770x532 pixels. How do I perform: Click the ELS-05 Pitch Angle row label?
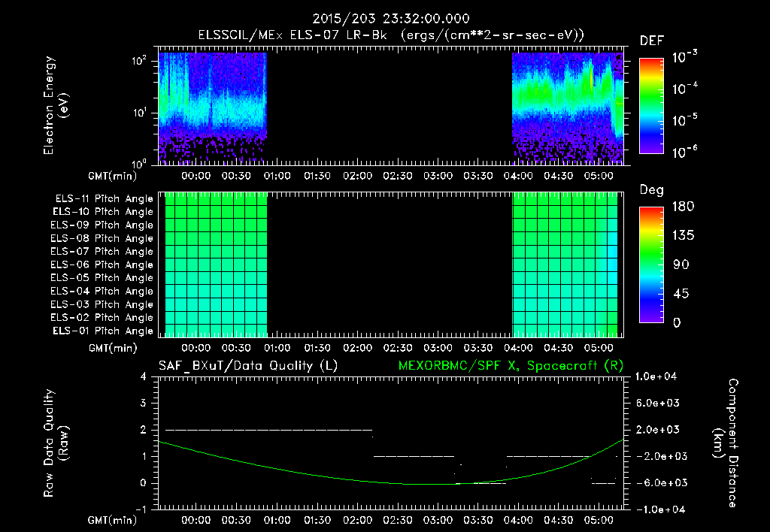102,278
